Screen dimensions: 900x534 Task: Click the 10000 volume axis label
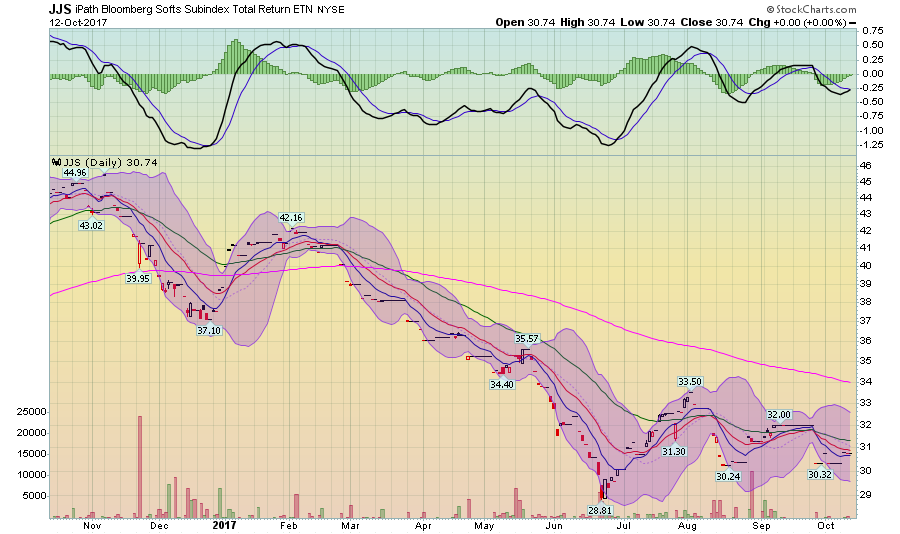[x=31, y=475]
